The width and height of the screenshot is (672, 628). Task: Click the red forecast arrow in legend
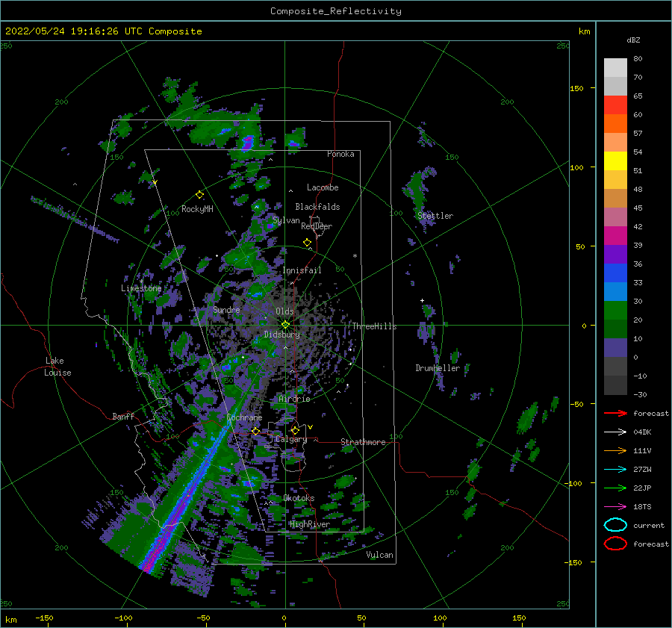click(615, 413)
